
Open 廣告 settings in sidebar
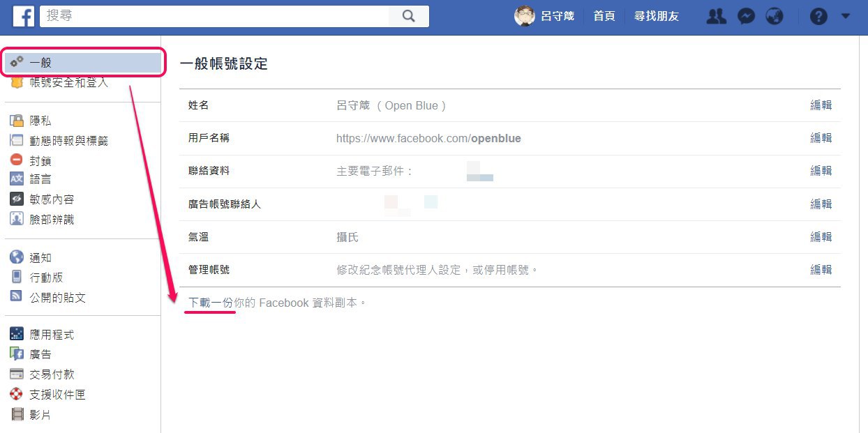40,354
